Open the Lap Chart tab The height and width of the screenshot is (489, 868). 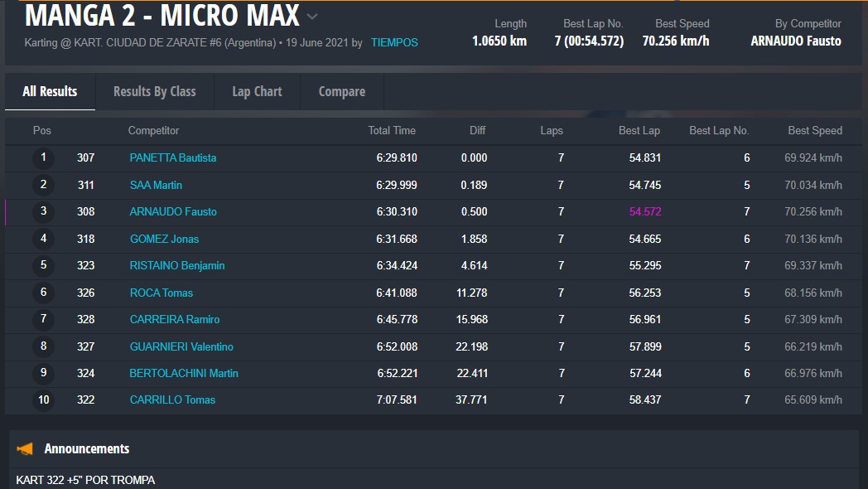tap(257, 92)
